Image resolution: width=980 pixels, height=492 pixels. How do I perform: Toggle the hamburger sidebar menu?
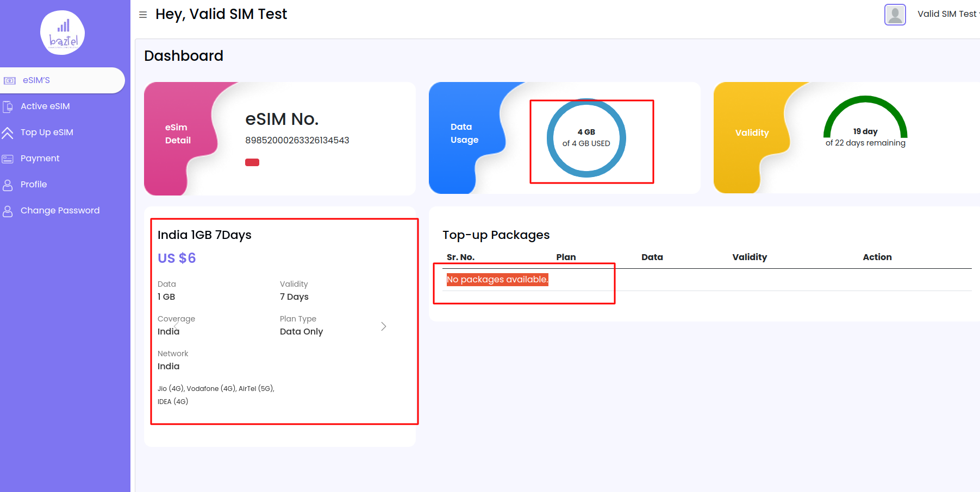[143, 15]
